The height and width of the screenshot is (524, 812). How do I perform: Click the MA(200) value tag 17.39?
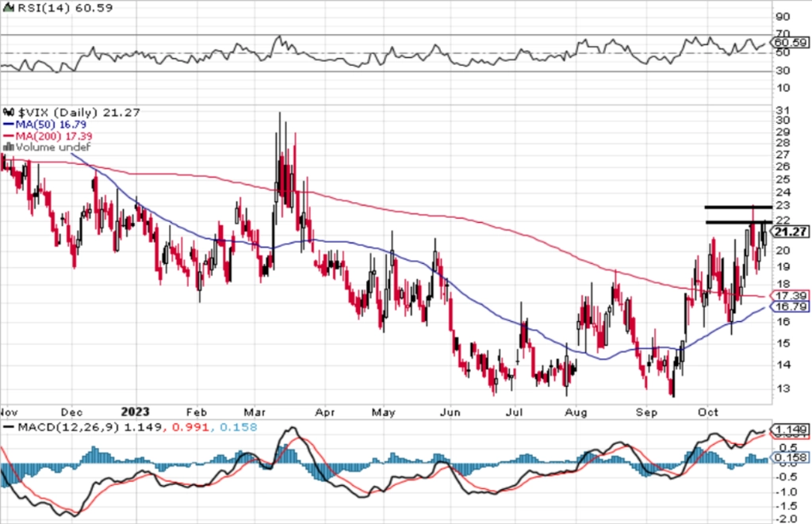point(790,296)
